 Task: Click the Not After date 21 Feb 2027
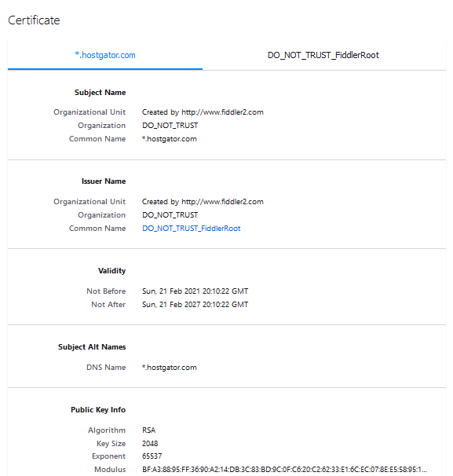tap(195, 305)
